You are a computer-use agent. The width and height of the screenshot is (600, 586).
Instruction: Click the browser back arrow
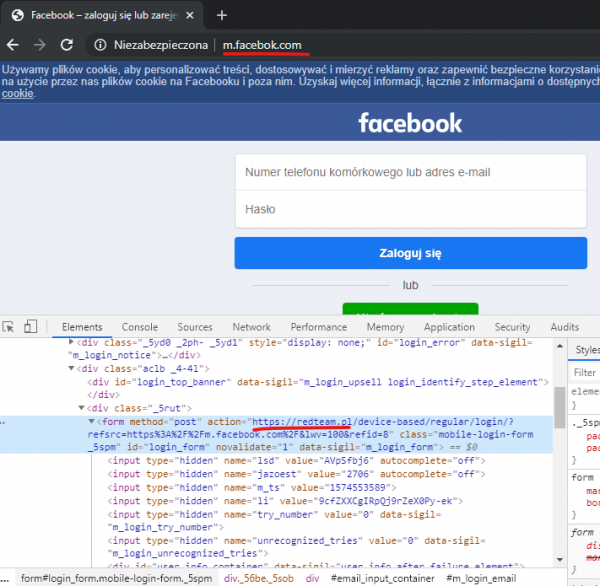13,45
